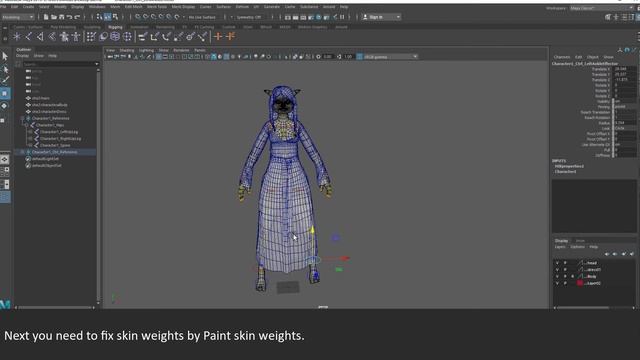Image resolution: width=640 pixels, height=360 pixels.
Task: Open the Modeling menu set dropdown
Action: [x=18, y=17]
